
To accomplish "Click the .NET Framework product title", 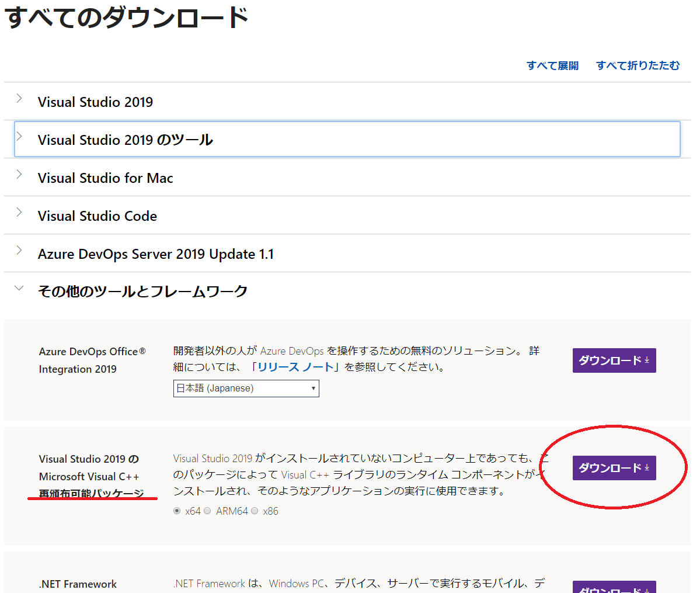I will pos(78,584).
